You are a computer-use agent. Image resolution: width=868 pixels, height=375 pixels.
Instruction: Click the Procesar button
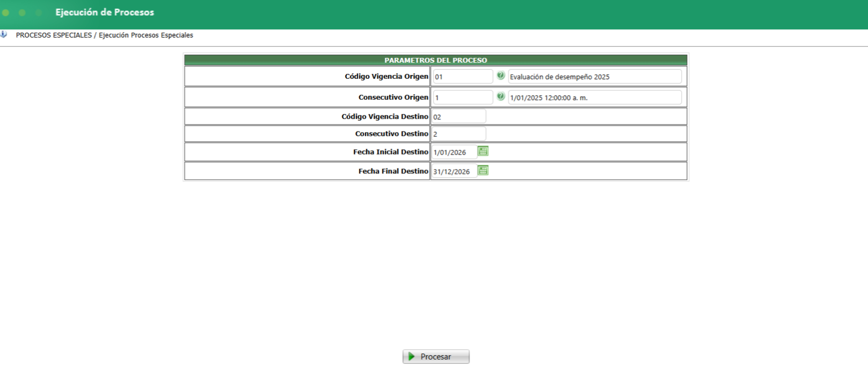[436, 357]
